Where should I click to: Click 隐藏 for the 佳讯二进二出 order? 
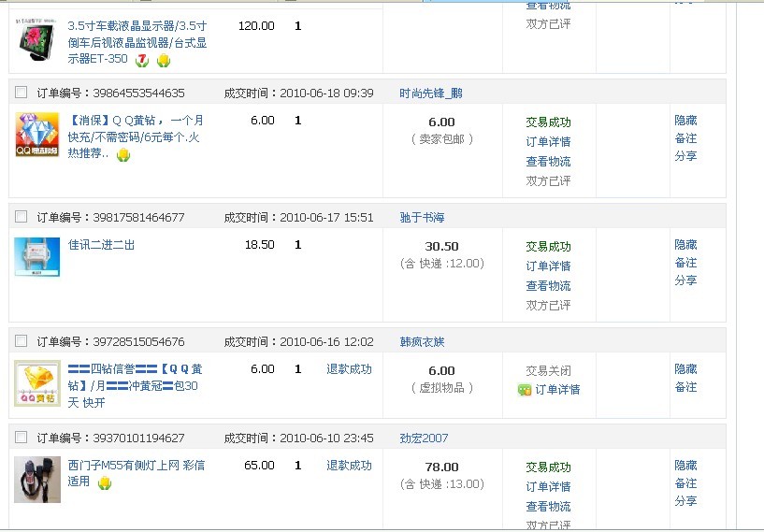[x=685, y=245]
